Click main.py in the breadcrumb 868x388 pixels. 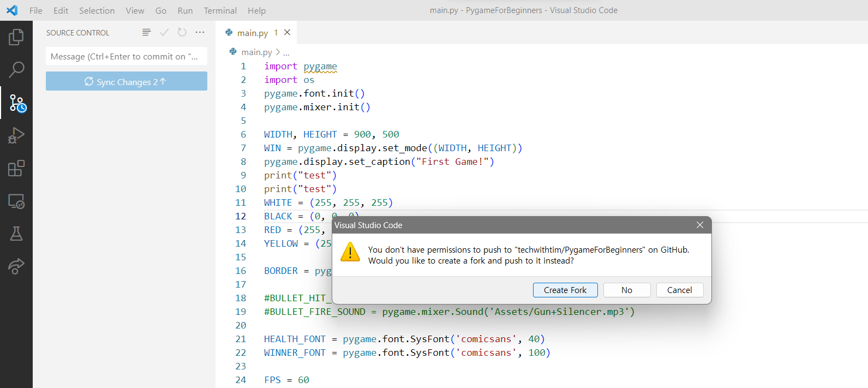click(256, 52)
